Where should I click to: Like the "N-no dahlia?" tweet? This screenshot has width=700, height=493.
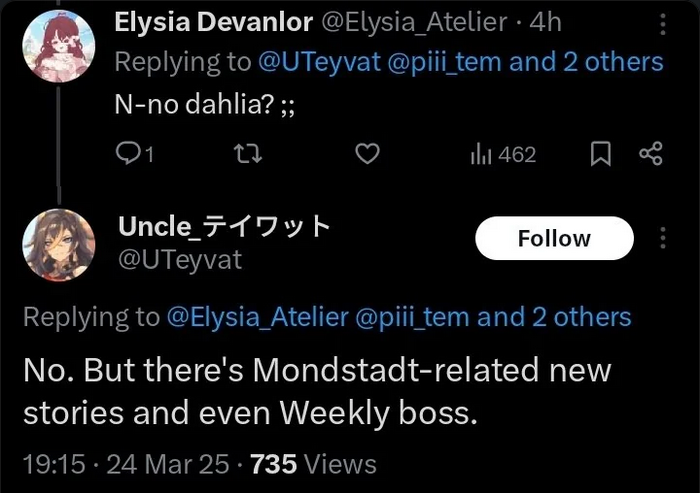coord(368,154)
